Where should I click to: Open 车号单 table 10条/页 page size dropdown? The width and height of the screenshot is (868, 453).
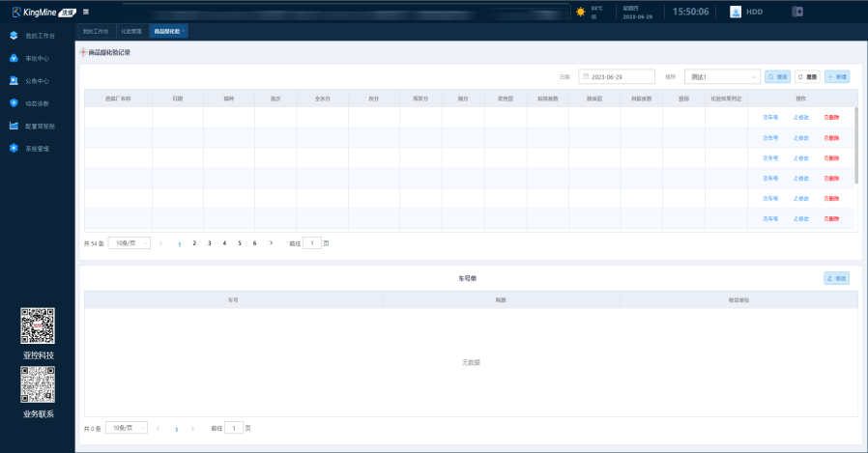tap(127, 428)
